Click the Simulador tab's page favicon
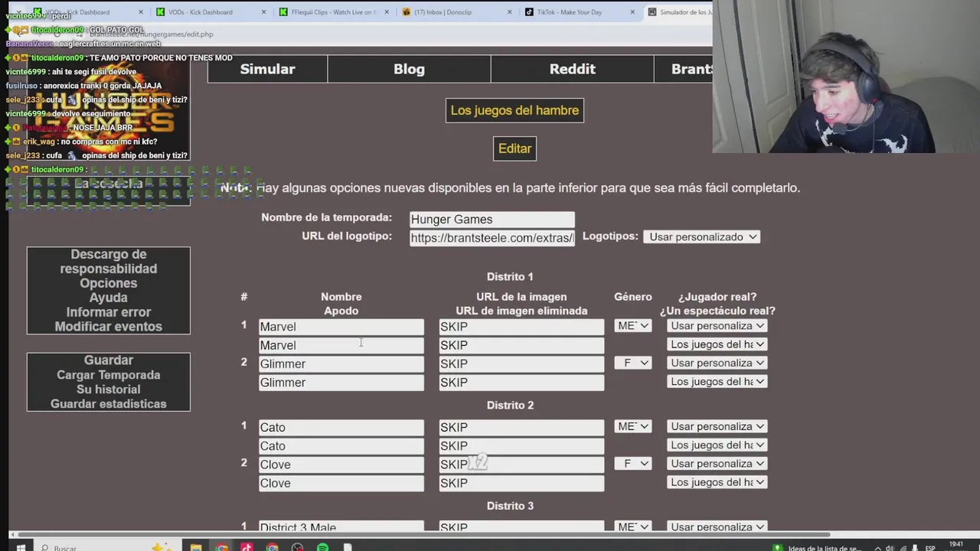980x551 pixels. 652,12
